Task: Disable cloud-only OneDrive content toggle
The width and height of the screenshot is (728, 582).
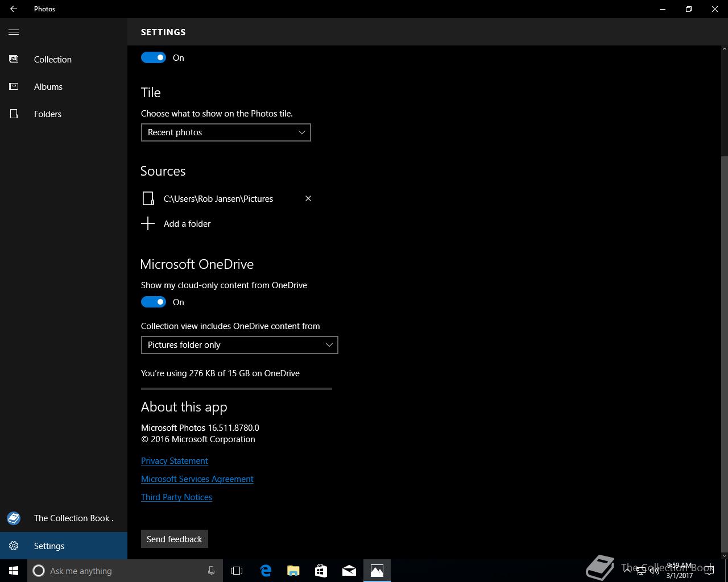Action: tap(154, 302)
